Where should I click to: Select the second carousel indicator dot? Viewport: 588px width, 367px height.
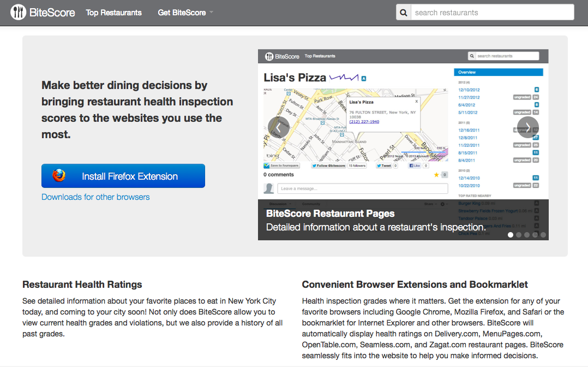pos(519,235)
